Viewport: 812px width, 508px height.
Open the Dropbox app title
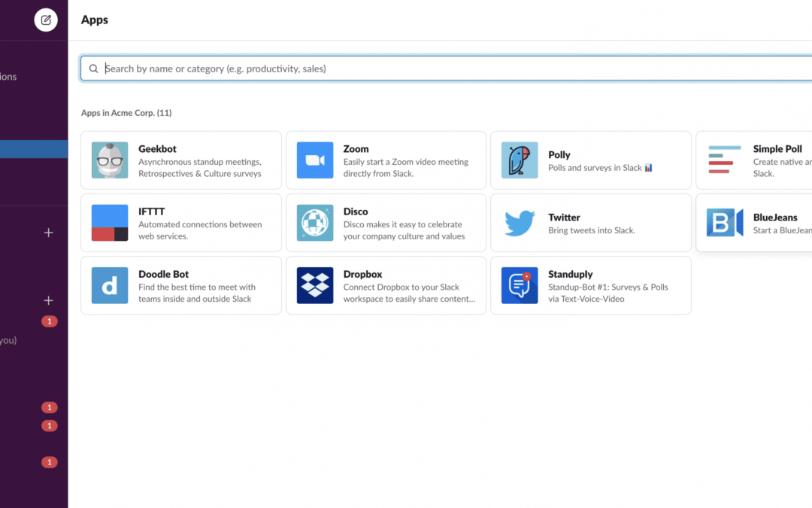tap(362, 274)
